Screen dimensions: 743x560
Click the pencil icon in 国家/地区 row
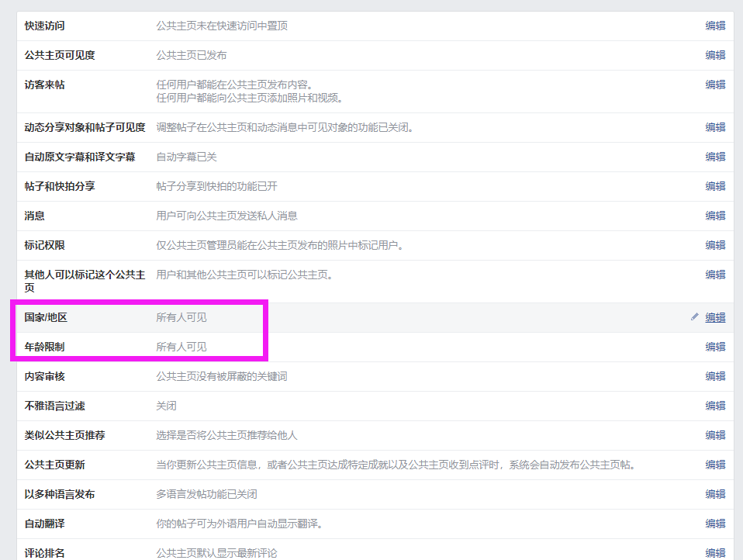[695, 317]
